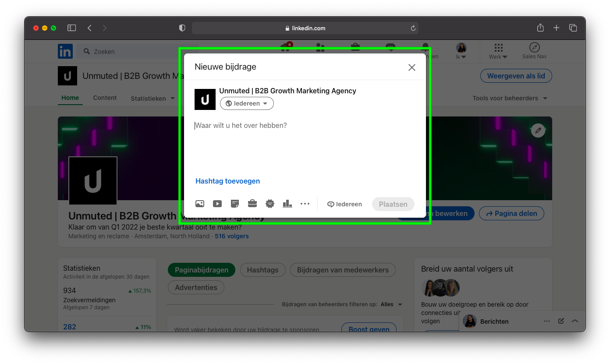The width and height of the screenshot is (610, 364).
Task: Click the Plaatsen button
Action: (393, 204)
